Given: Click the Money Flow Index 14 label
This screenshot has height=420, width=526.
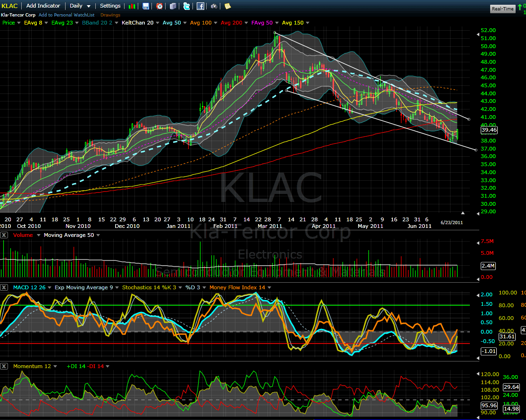Looking at the screenshot, I should pos(237,287).
